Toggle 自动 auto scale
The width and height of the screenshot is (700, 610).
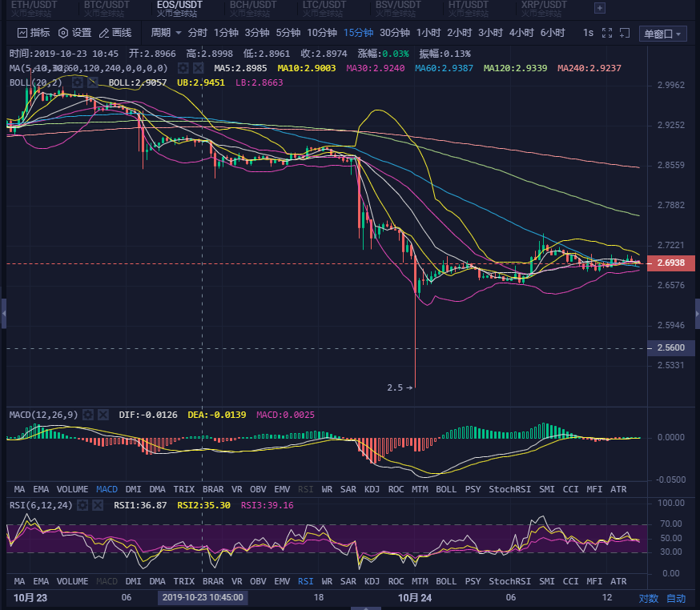[x=676, y=598]
